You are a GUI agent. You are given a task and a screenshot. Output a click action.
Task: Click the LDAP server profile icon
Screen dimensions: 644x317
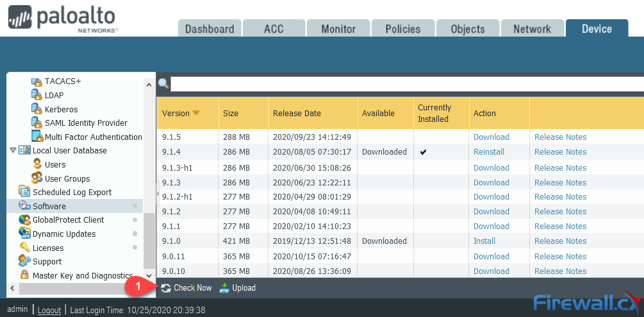point(37,96)
